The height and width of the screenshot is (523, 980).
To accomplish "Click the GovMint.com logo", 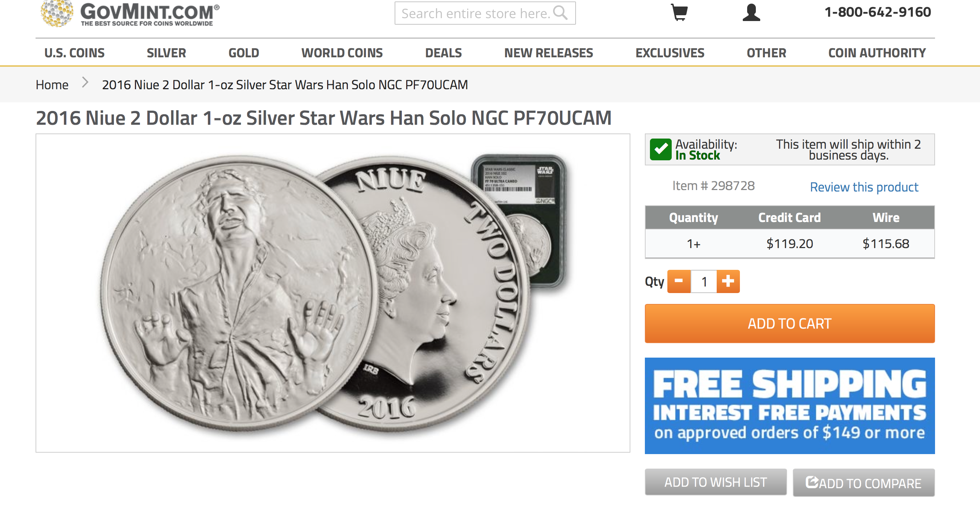I will click(130, 14).
